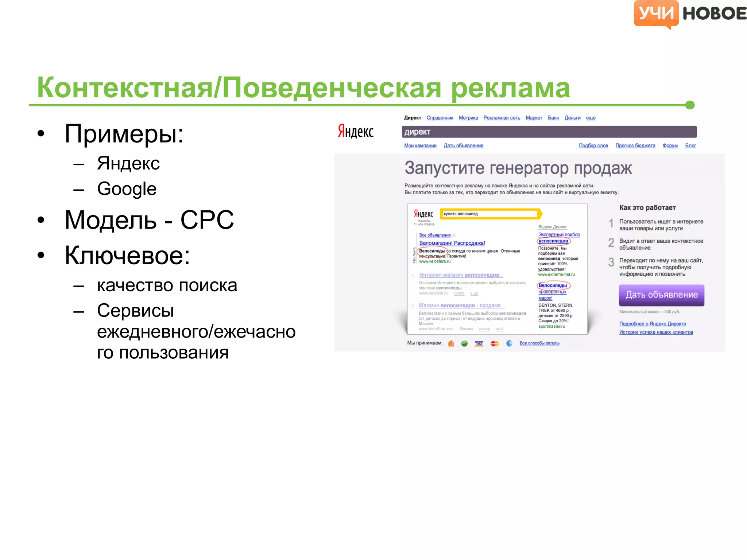
Task: Click the 'Яндекс' sub-bullet under Примеры
Action: pyautogui.click(x=128, y=163)
